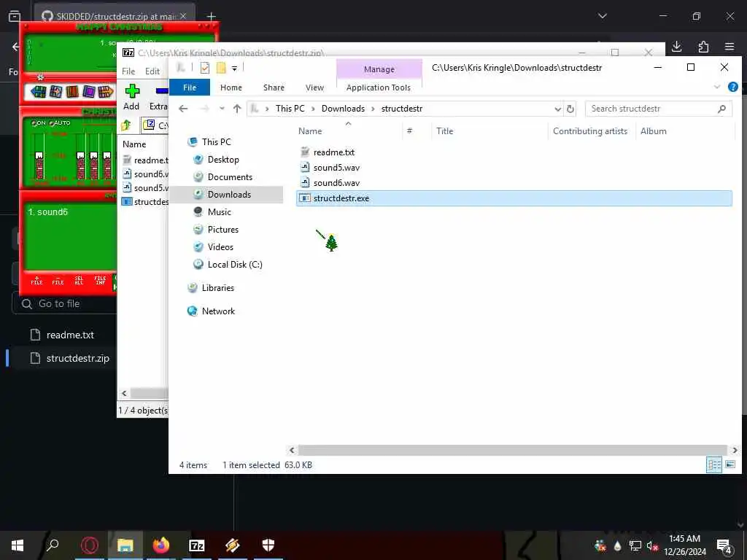Click the next track button in the Christmas player
The width and height of the screenshot is (747, 560).
[x=105, y=91]
